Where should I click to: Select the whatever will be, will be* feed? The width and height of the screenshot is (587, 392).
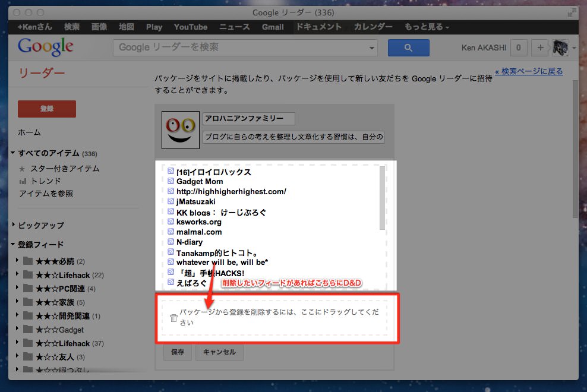click(x=222, y=262)
